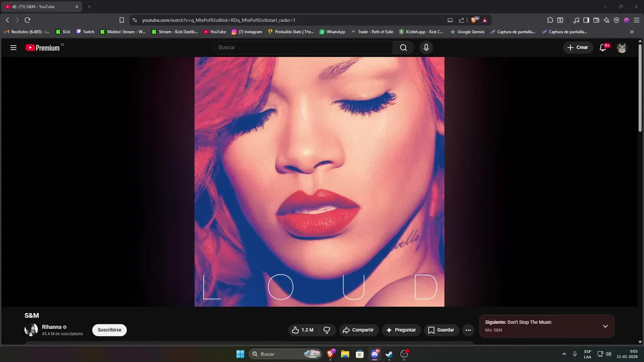Click the picture-in-picture address bar icon

point(450,20)
